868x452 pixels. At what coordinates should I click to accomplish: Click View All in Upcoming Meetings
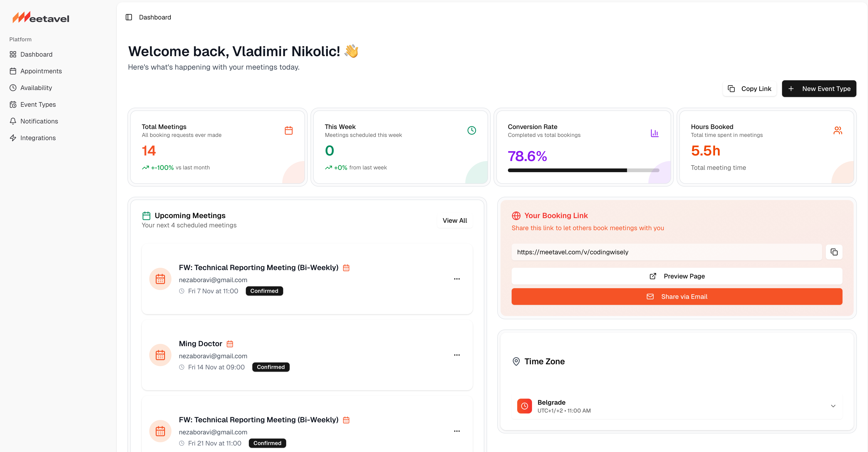click(455, 220)
